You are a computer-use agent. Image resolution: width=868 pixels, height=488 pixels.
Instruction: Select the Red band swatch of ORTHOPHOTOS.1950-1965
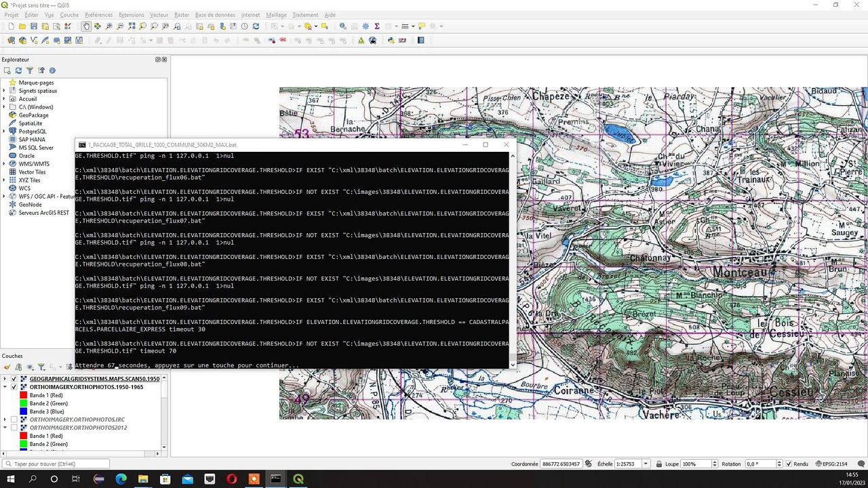pyautogui.click(x=24, y=395)
